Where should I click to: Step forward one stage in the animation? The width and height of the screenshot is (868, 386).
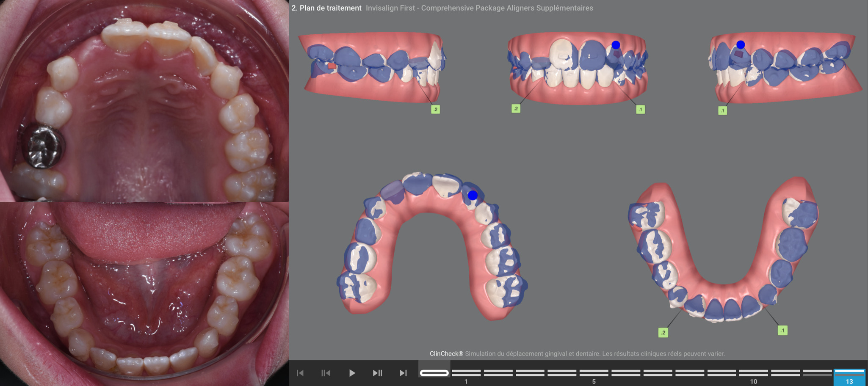(x=377, y=373)
